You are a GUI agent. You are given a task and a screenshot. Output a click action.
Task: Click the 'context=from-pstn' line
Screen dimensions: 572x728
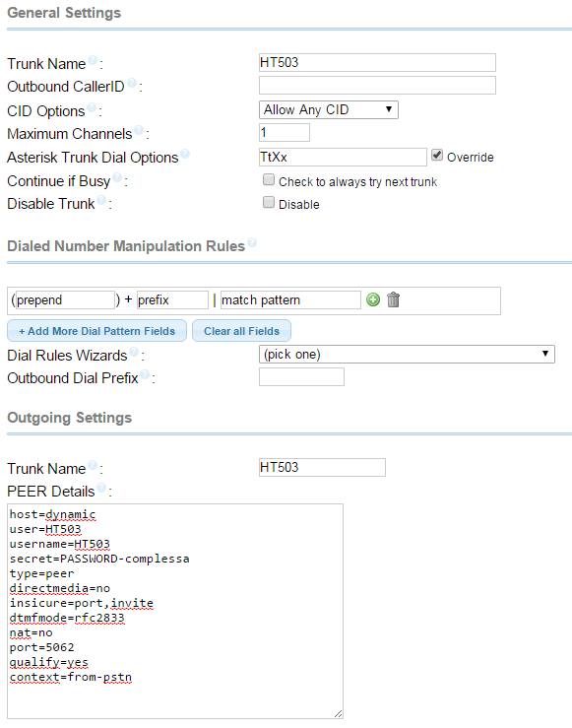(71, 677)
